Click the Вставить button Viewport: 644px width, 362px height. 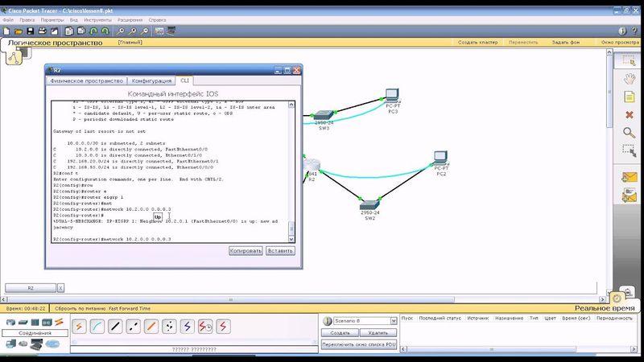point(280,251)
